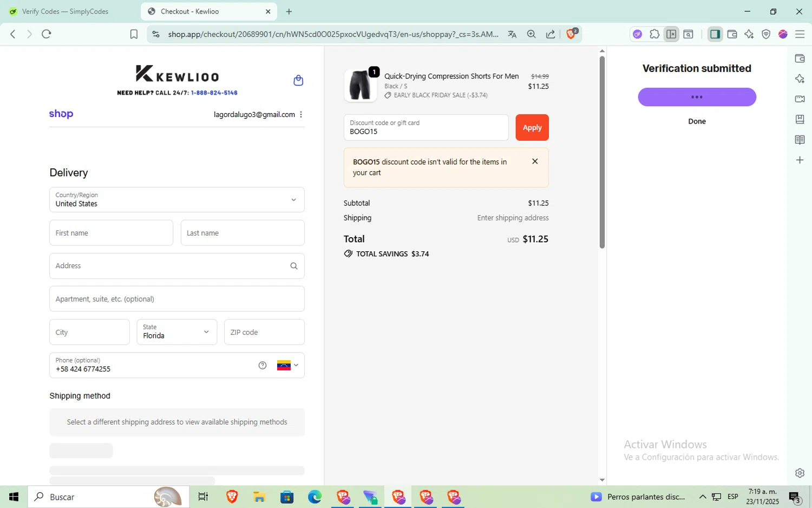Open Reading List icon in sidebar
Viewport: 812px width, 508px height.
tap(800, 140)
